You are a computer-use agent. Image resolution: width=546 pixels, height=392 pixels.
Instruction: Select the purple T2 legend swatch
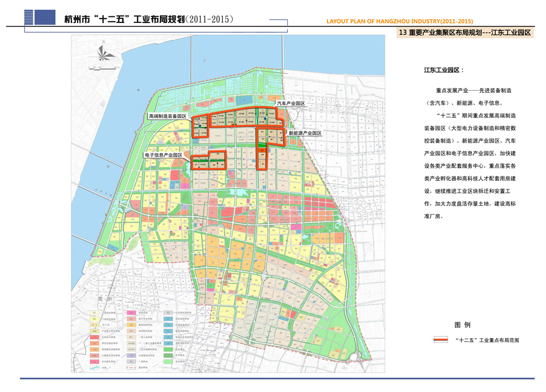(131, 355)
